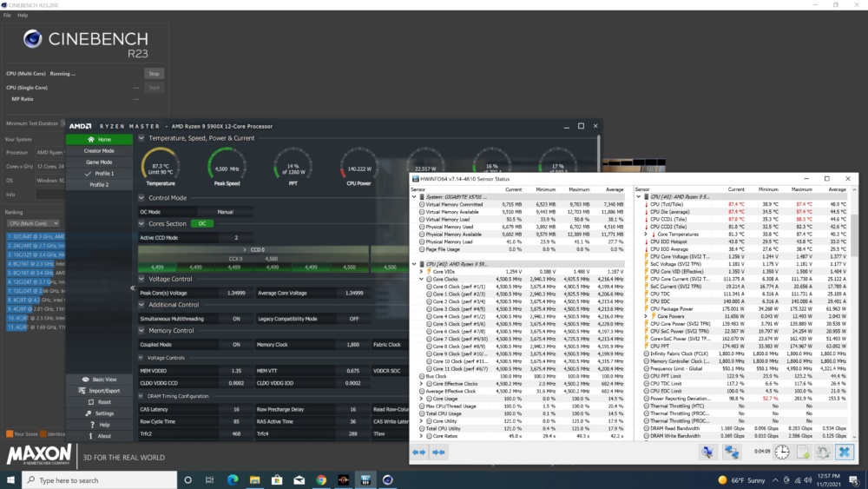Viewport: 868px width, 489px height.
Task: Expand Core Powers node in HWiNFO
Action: (x=646, y=316)
